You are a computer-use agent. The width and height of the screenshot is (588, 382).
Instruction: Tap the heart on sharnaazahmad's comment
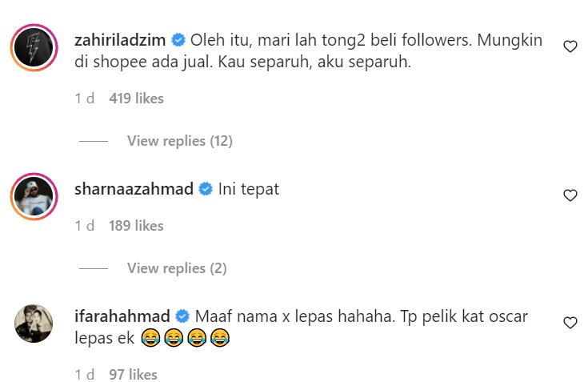click(570, 195)
